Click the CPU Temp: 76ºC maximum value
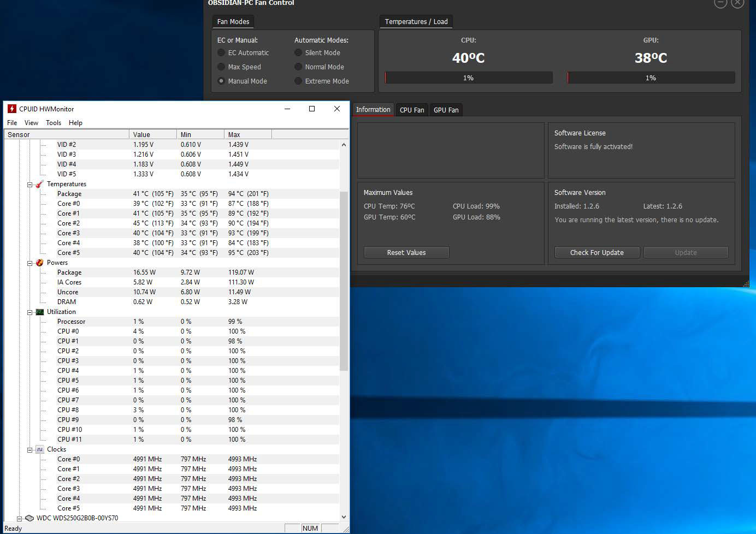Viewport: 756px width, 534px height. pos(389,206)
